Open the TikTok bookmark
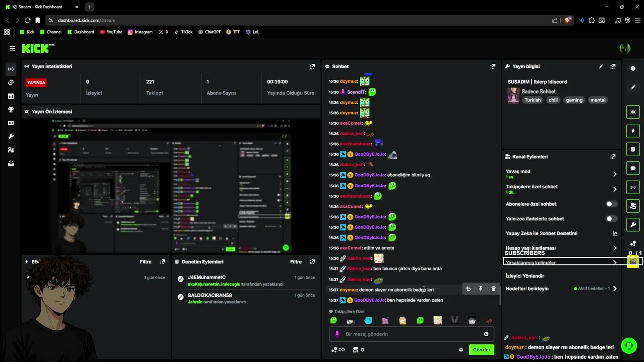The width and height of the screenshot is (644, 362). (x=183, y=32)
